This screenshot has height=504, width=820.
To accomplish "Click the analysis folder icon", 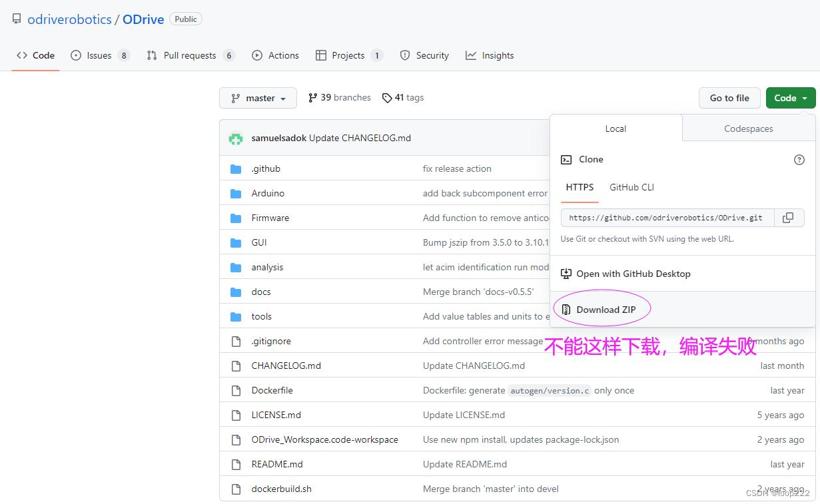I will 236,267.
